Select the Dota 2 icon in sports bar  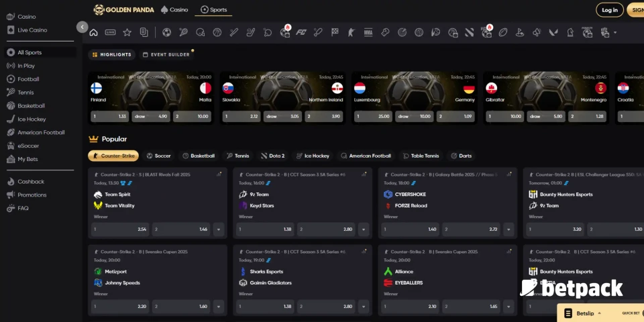470,32
